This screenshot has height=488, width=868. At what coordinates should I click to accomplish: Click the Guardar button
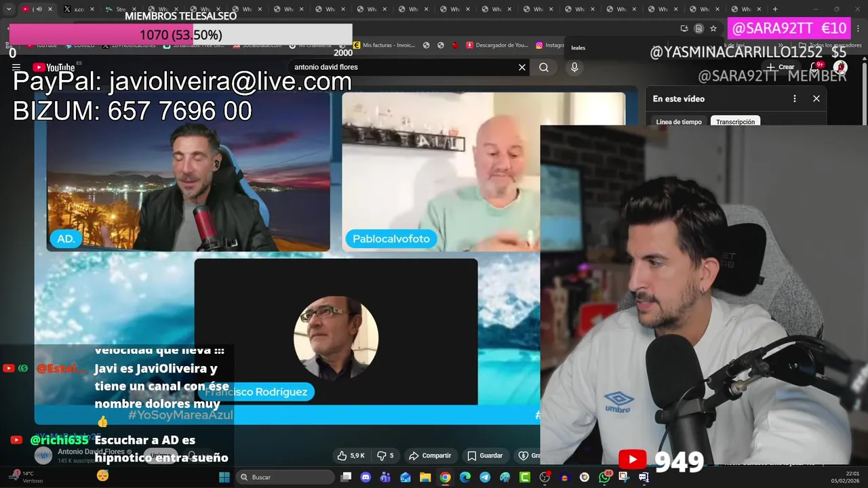486,455
